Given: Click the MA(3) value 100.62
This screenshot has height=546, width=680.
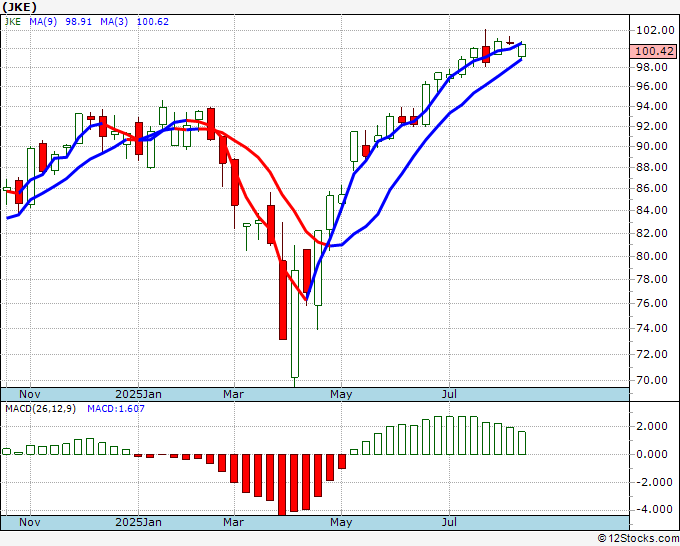Looking at the screenshot, I should [x=153, y=22].
